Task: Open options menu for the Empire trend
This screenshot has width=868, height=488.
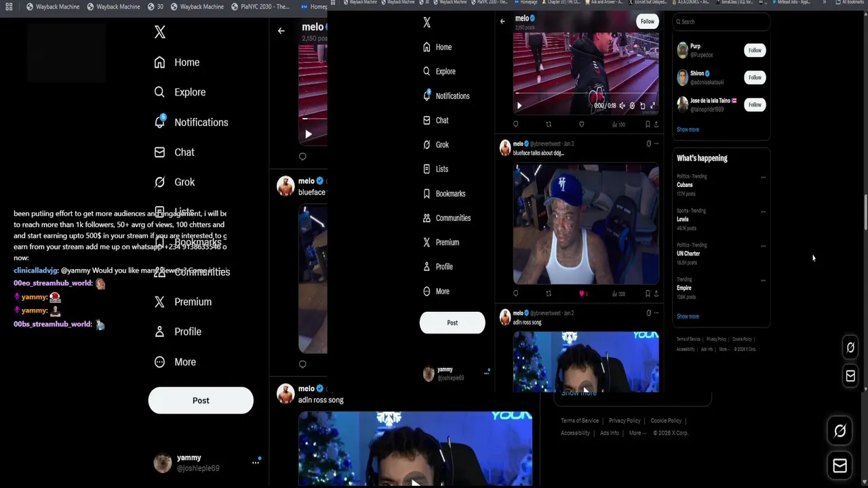Action: point(763,280)
